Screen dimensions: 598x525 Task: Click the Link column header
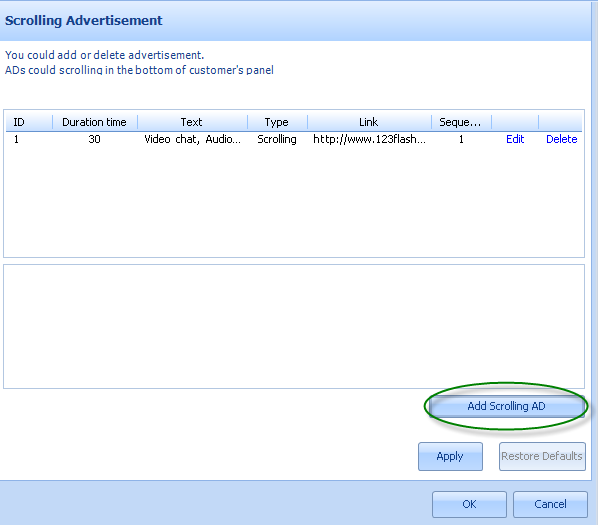coord(369,122)
